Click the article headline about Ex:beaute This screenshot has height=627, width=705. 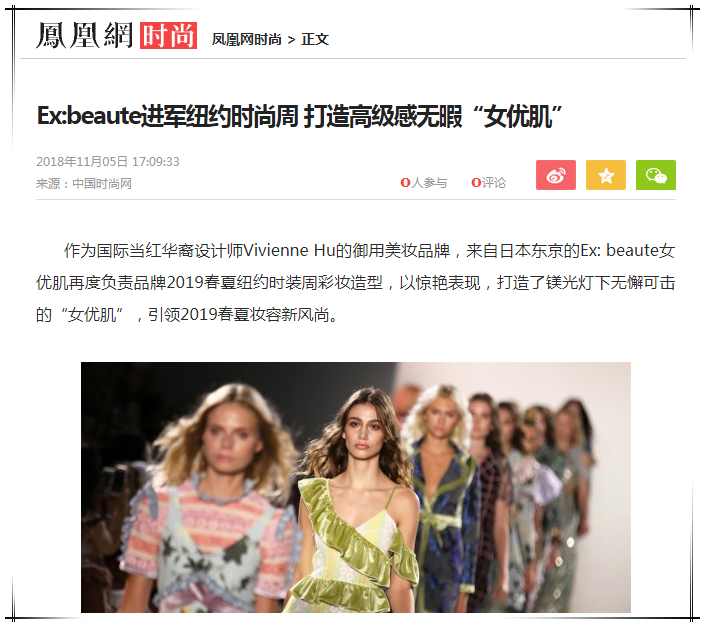click(x=299, y=116)
